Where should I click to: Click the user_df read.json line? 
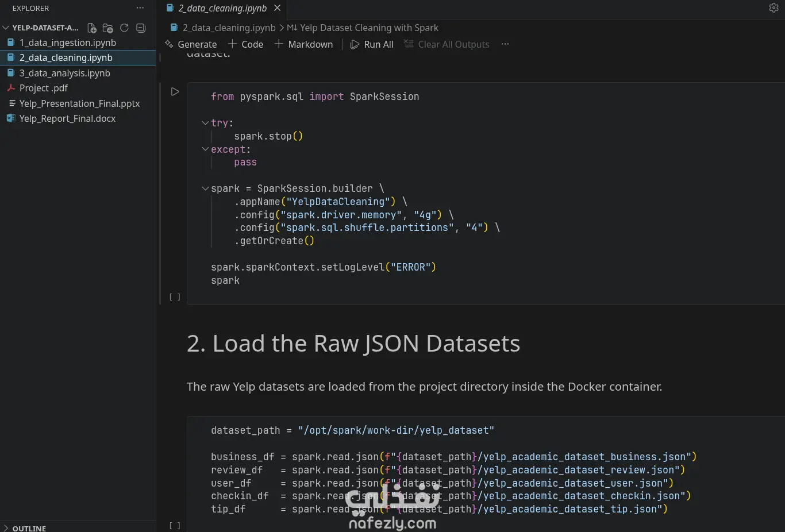click(442, 483)
